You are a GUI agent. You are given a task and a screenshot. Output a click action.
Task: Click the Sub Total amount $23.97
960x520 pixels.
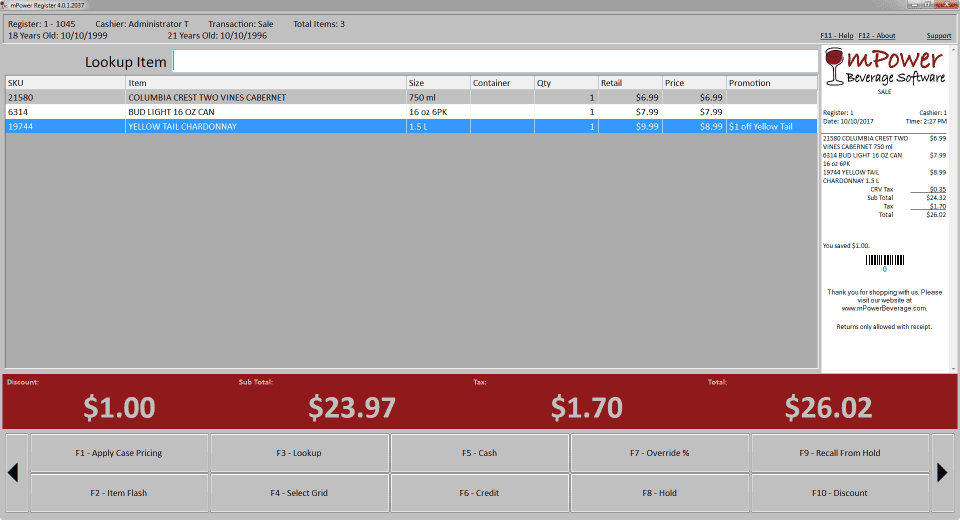click(x=352, y=407)
